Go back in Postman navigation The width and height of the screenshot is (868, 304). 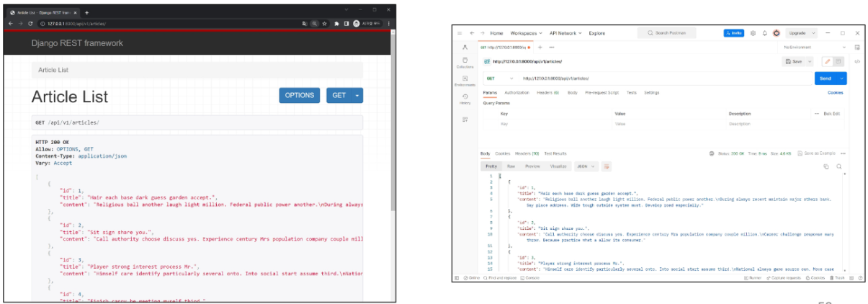pyautogui.click(x=472, y=33)
